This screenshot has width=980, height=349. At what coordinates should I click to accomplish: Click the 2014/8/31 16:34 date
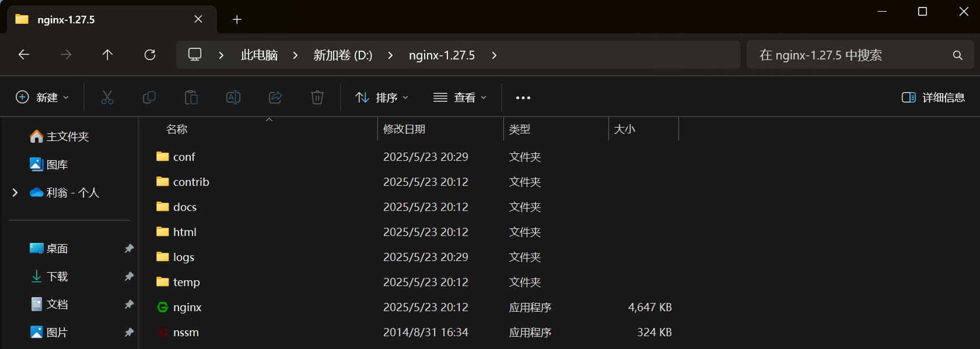coord(426,332)
